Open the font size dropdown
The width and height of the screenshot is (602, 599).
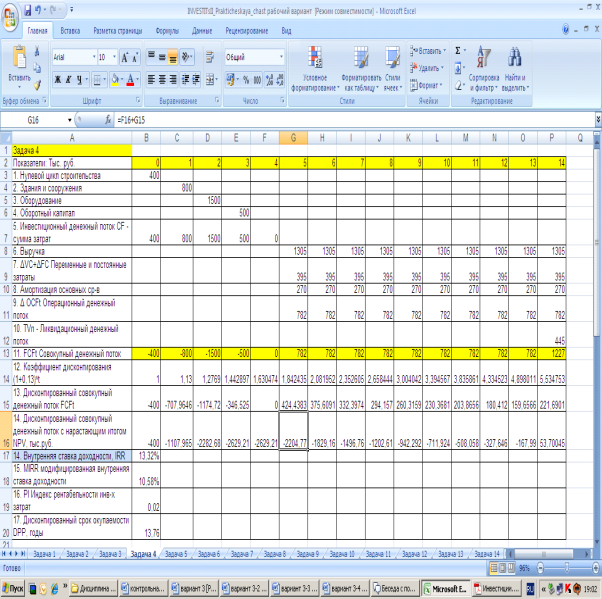115,58
